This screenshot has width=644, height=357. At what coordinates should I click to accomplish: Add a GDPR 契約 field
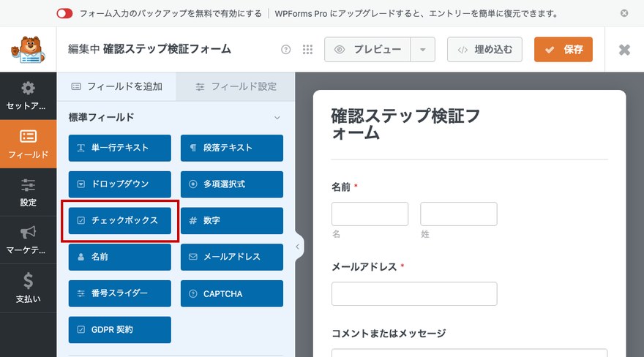(119, 329)
